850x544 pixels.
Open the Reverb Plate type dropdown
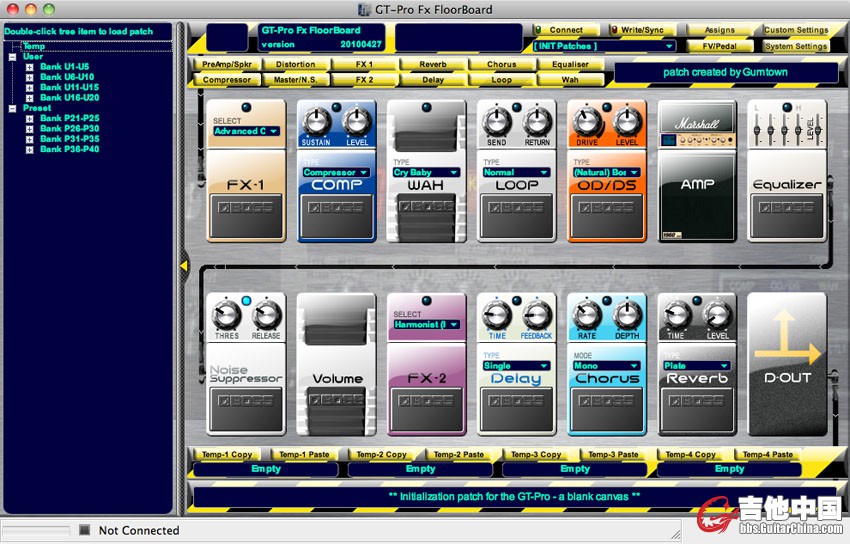697,366
